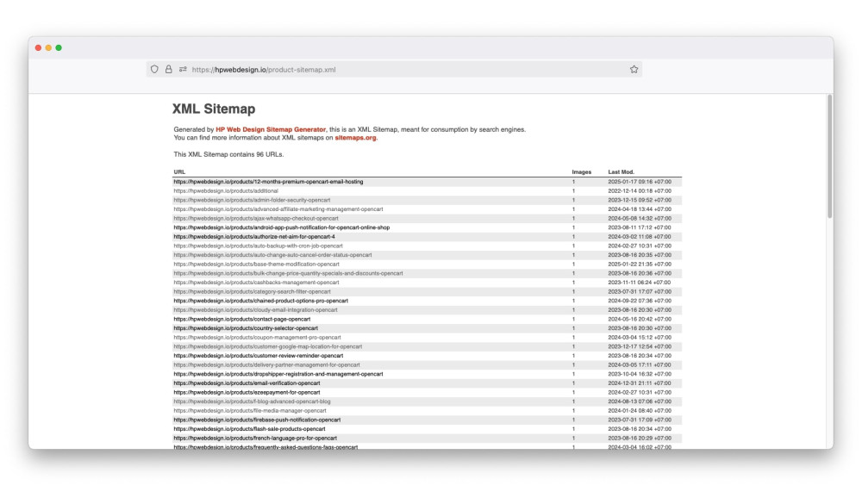862x504 pixels.
Task: Open the sitemaps.org link
Action: point(355,137)
